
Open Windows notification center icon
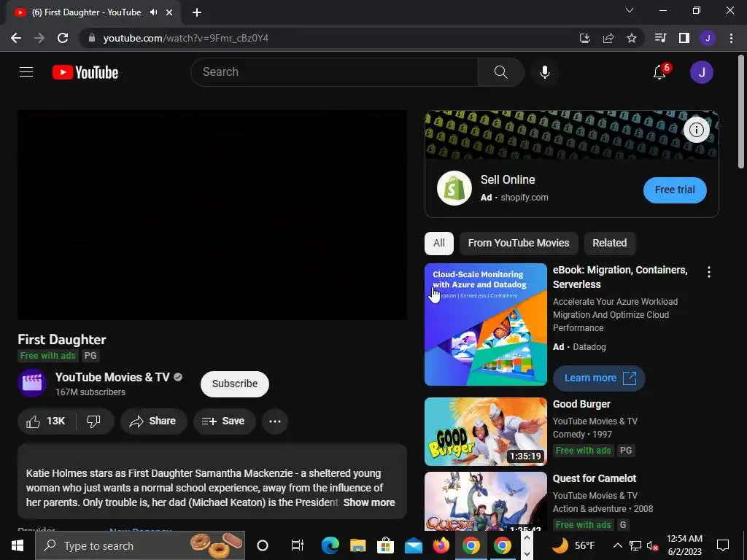[x=723, y=545]
